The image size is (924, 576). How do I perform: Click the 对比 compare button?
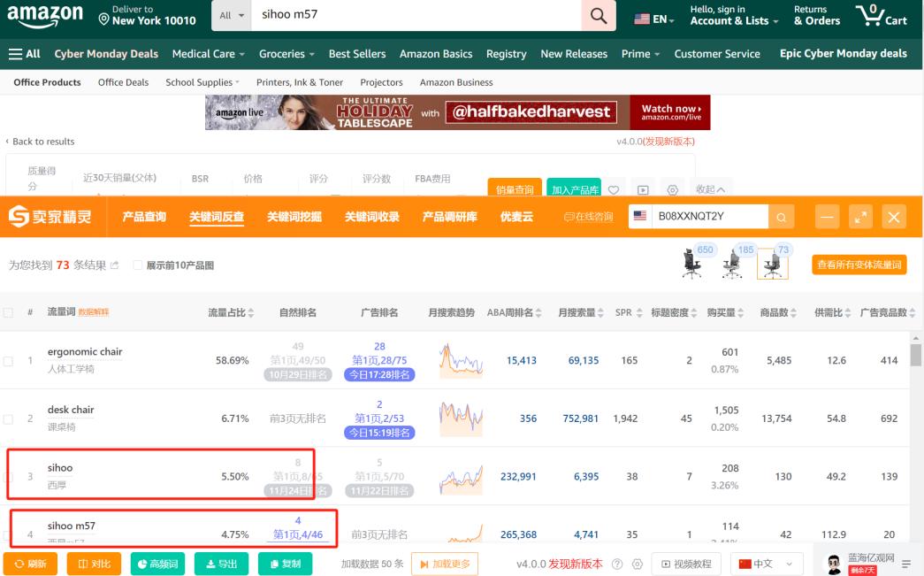(x=95, y=564)
